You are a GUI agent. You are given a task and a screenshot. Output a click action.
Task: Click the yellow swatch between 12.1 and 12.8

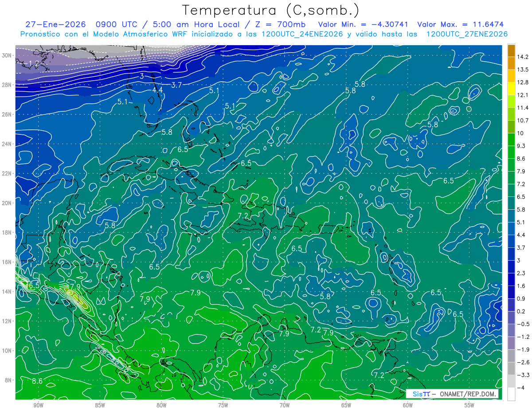[x=511, y=88]
